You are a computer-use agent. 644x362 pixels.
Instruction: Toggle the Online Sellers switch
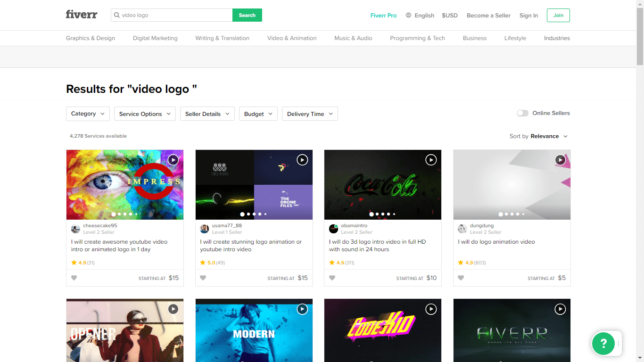[x=522, y=113]
